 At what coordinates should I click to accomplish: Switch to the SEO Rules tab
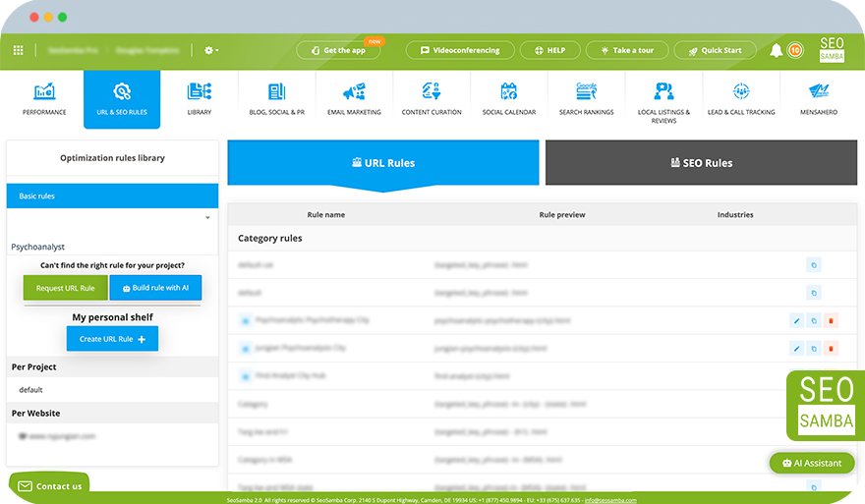[x=701, y=163]
